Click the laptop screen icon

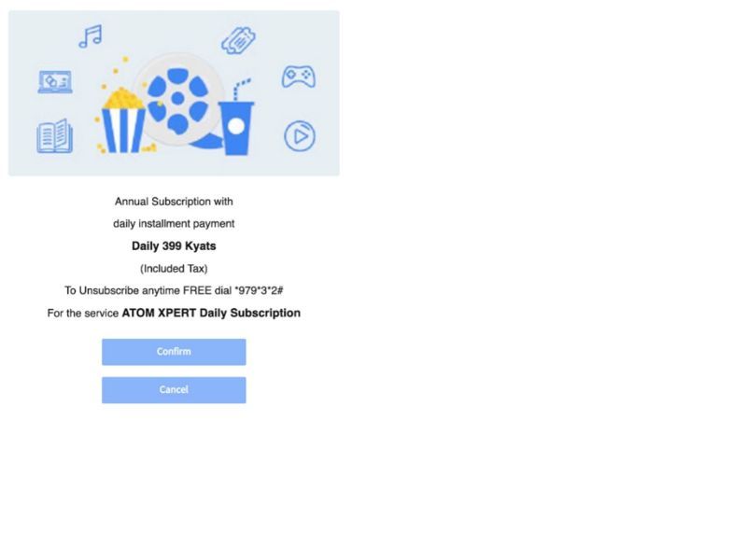coord(55,82)
